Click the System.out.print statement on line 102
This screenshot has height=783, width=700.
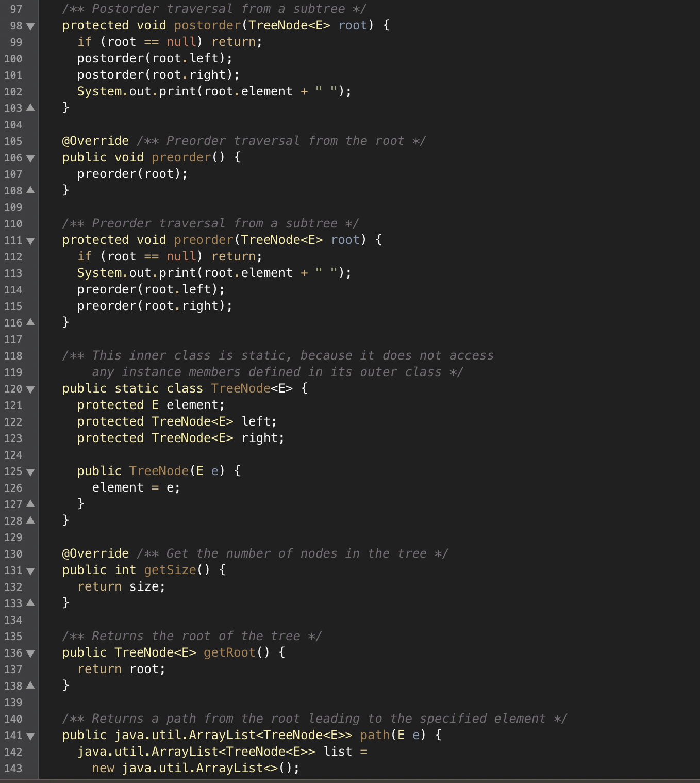pos(214,91)
